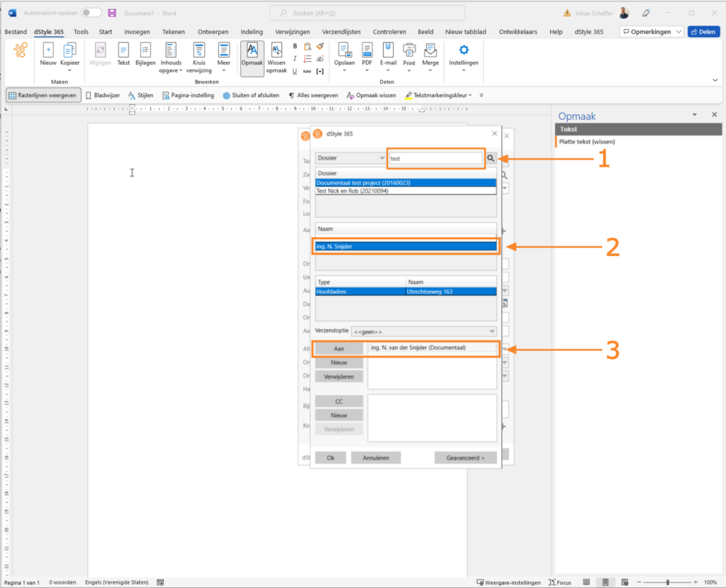Switch to the Invoegen tab
Screen dimensions: 726x588
click(137, 31)
